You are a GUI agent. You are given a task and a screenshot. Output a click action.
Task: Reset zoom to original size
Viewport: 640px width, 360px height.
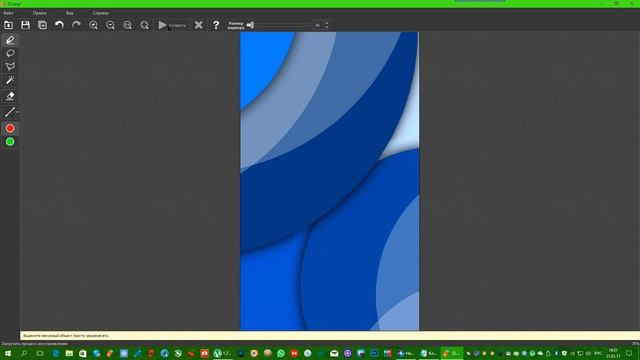pos(127,25)
